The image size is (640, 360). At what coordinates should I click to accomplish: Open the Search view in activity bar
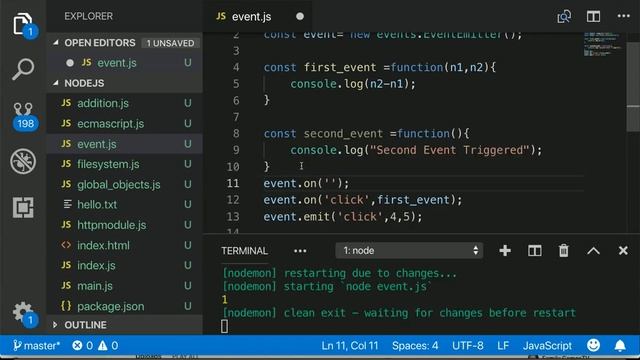(x=23, y=69)
